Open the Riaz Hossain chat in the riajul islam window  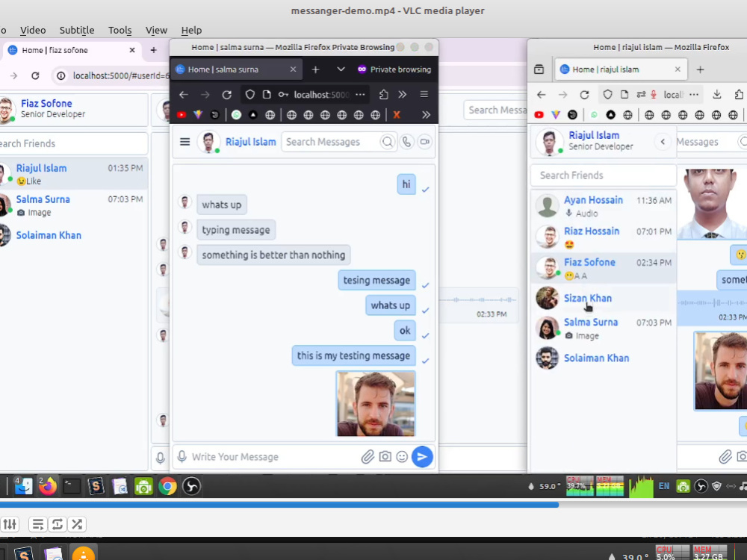(603, 237)
